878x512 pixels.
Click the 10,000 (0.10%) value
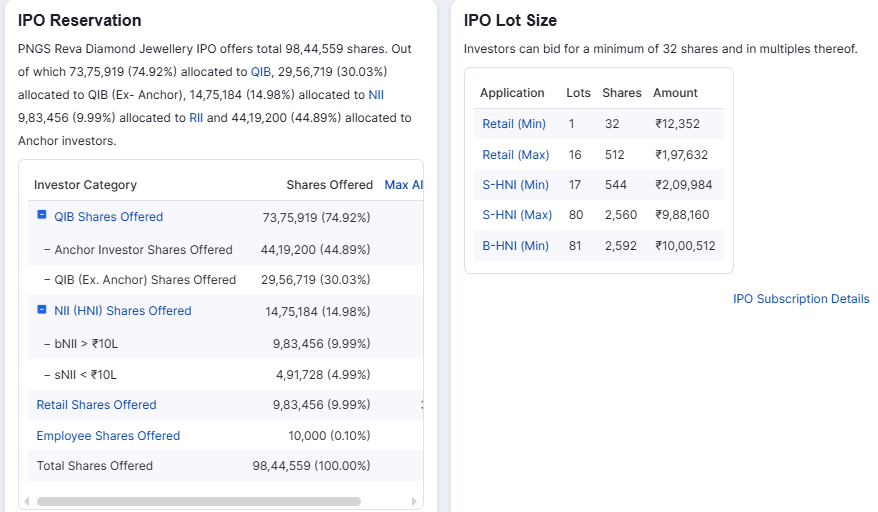(x=329, y=436)
